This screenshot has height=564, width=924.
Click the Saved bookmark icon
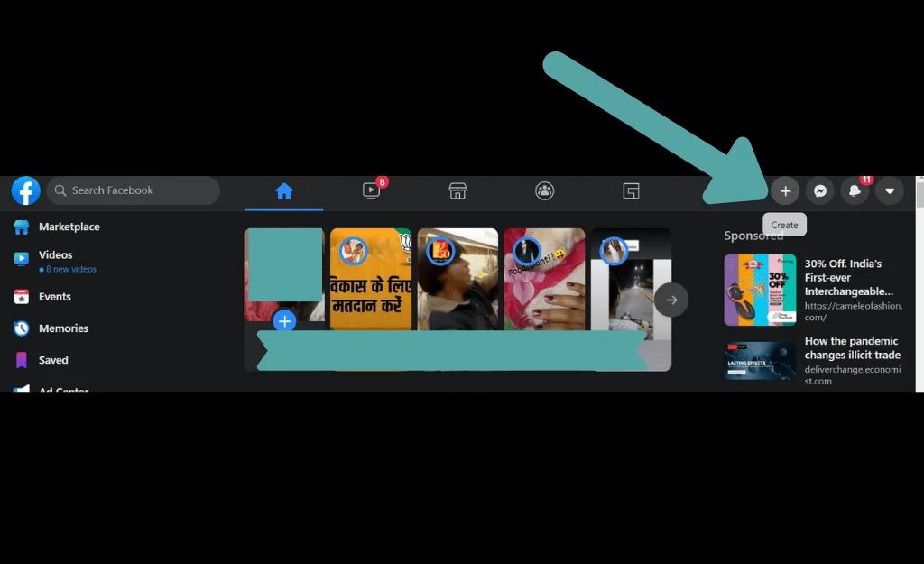22,360
